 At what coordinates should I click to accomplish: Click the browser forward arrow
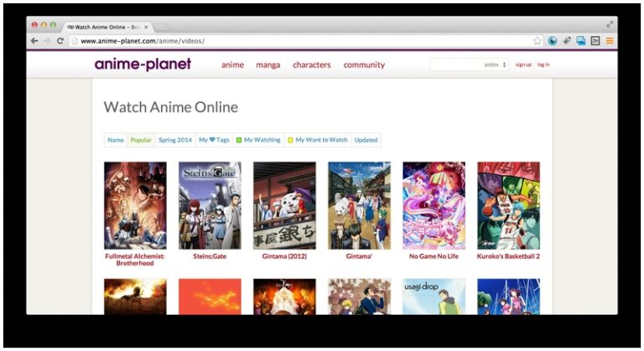point(47,40)
